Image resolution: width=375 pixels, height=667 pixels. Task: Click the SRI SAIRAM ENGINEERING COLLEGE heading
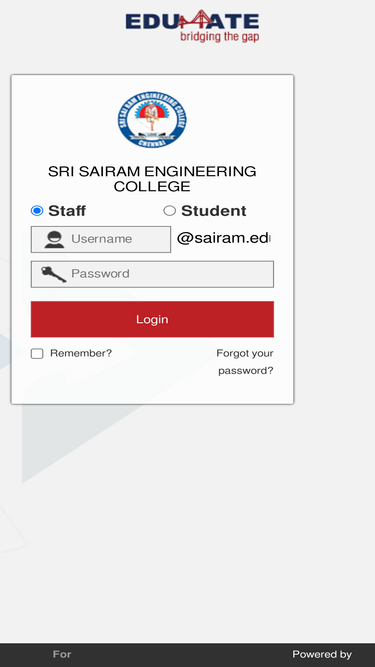[152, 179]
